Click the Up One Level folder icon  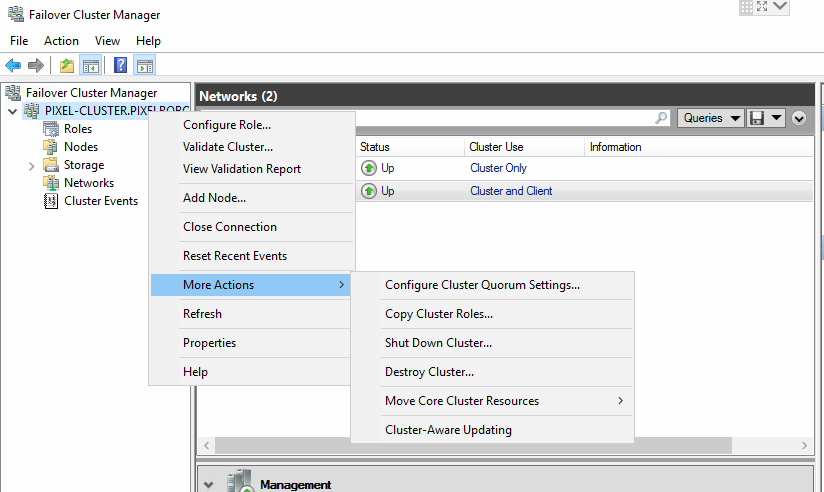(x=66, y=66)
